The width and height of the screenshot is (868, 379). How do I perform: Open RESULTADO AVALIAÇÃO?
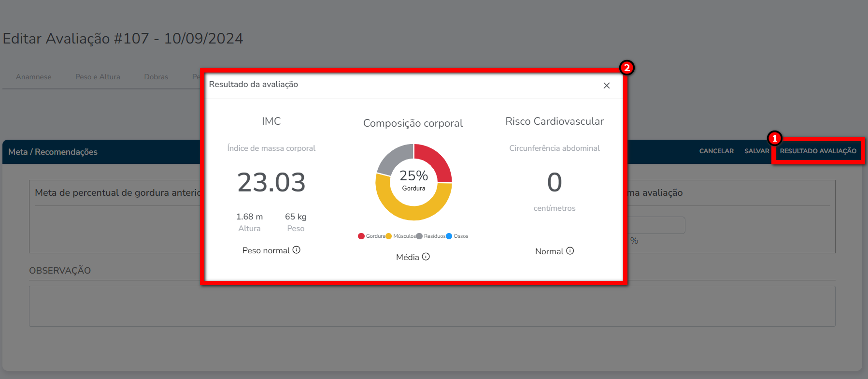pyautogui.click(x=818, y=151)
